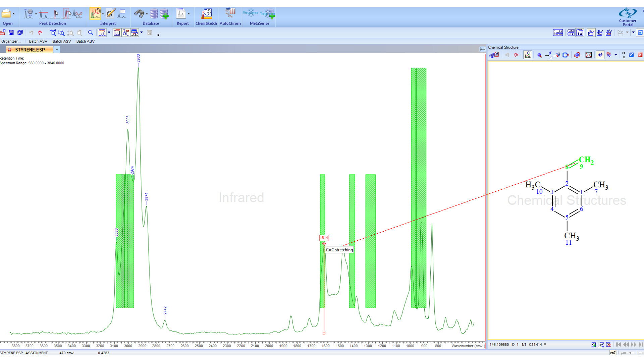644x362 pixels.
Task: Open the C11H14 formula dropdown arrow
Action: tap(545, 345)
